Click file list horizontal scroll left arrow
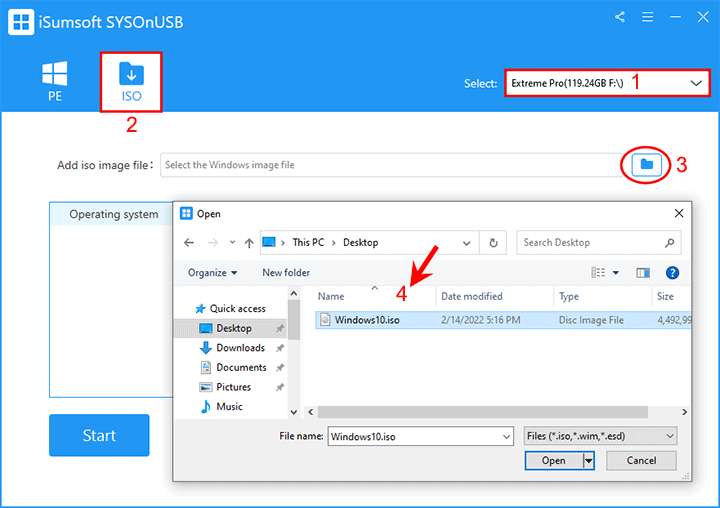This screenshot has height=508, width=720. [311, 412]
